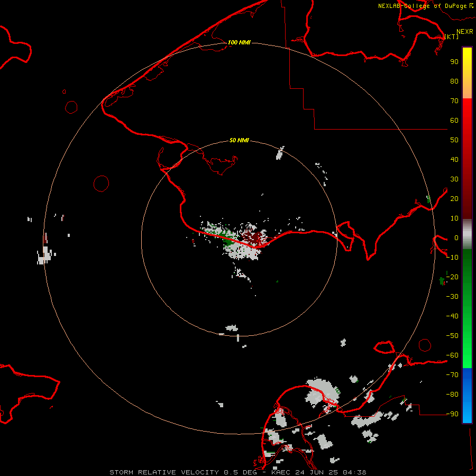The height and width of the screenshot is (476, 476).
Task: Click the 20 value on velocity scale
Action: tap(454, 198)
